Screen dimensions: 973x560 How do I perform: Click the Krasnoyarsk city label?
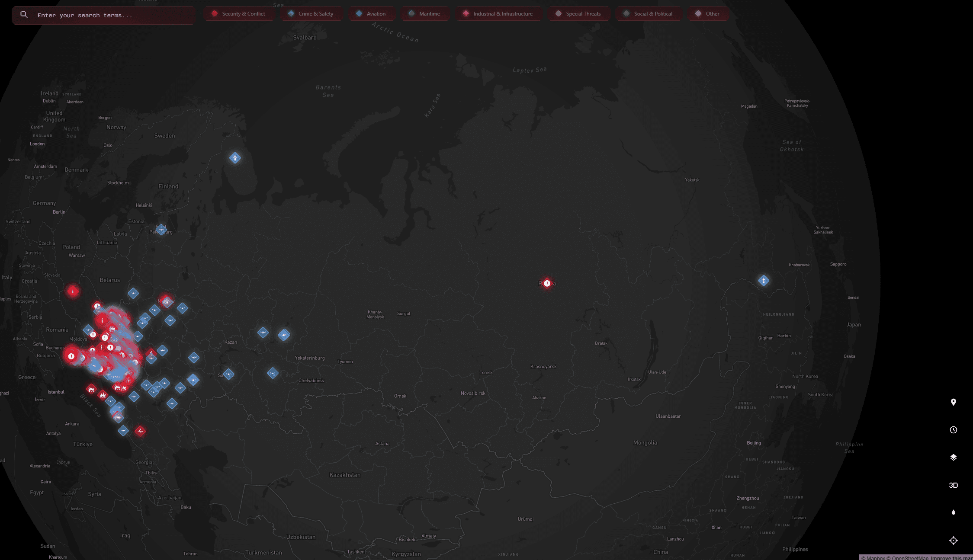[x=543, y=367]
